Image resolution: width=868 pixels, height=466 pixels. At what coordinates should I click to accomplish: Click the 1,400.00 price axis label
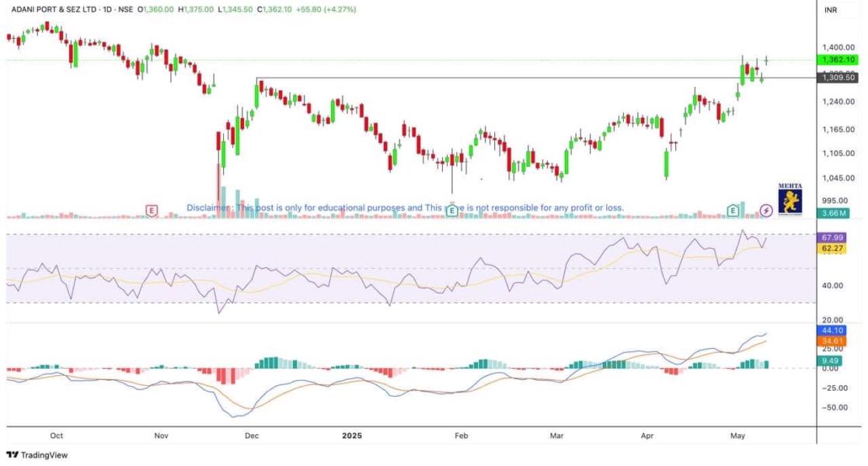(838, 47)
